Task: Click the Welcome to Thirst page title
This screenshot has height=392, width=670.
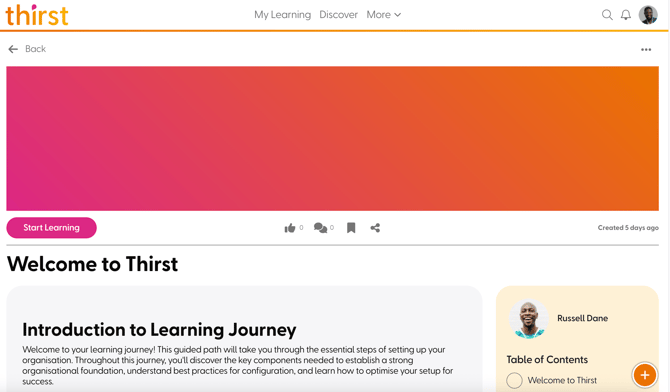Action: [92, 264]
